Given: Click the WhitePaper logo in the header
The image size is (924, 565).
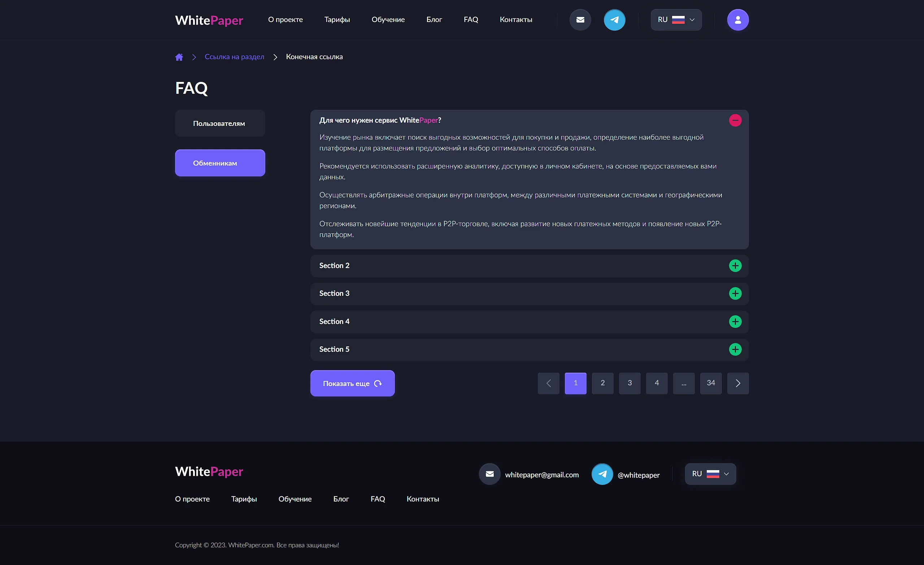Looking at the screenshot, I should pyautogui.click(x=209, y=20).
